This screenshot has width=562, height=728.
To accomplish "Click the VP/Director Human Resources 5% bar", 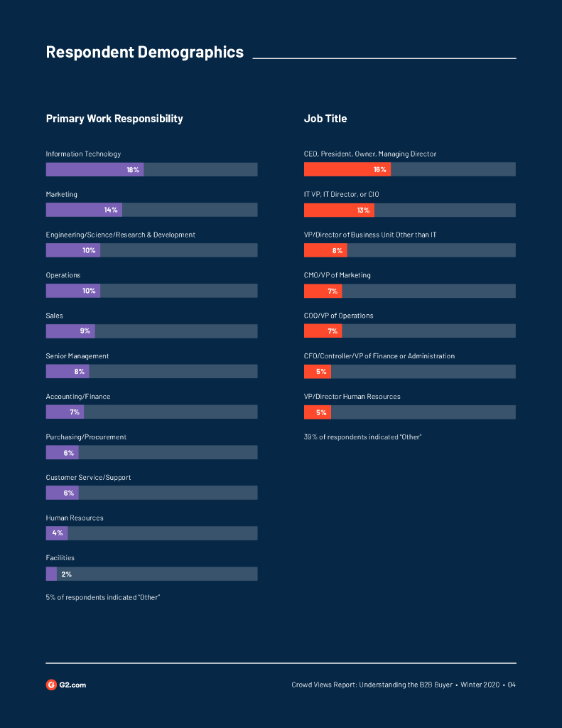I will [318, 412].
